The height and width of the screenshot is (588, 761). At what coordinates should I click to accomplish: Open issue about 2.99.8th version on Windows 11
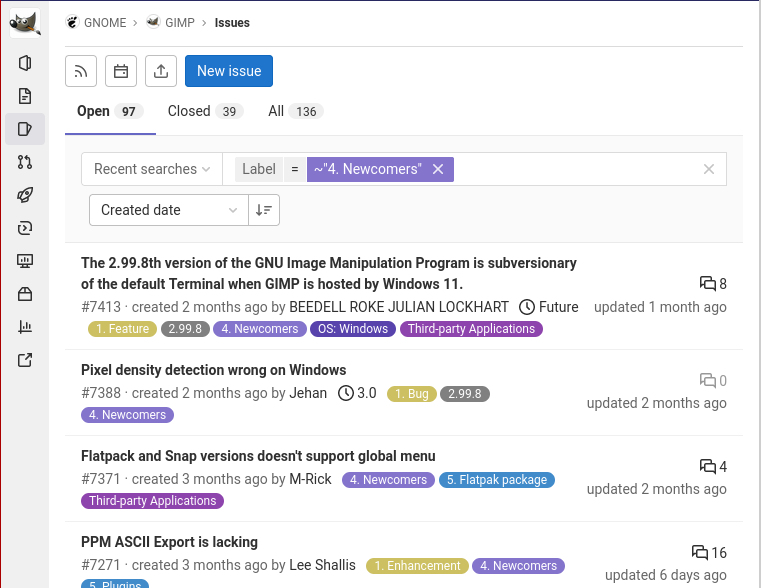329,273
